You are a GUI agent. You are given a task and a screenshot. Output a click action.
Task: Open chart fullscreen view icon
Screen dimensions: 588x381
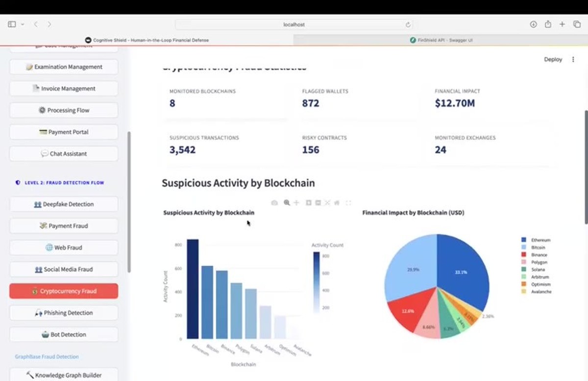click(349, 203)
